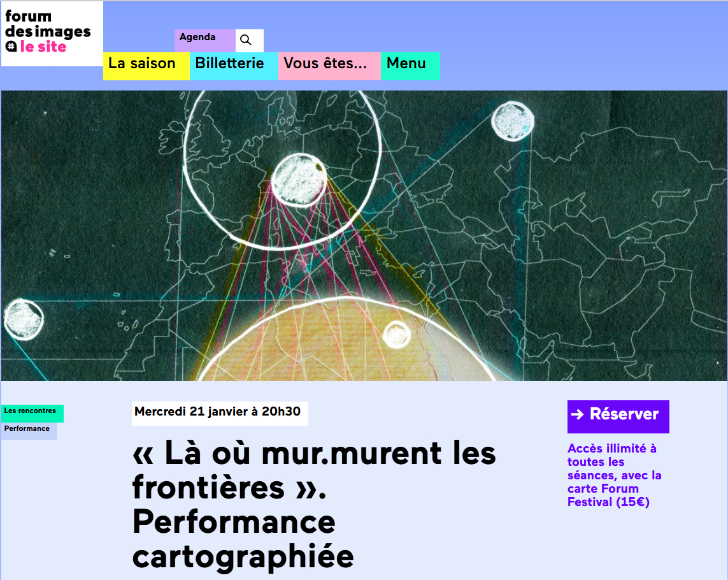This screenshot has height=580, width=728.
Task: Click the chalk circle at left edge of map
Action: pyautogui.click(x=23, y=318)
